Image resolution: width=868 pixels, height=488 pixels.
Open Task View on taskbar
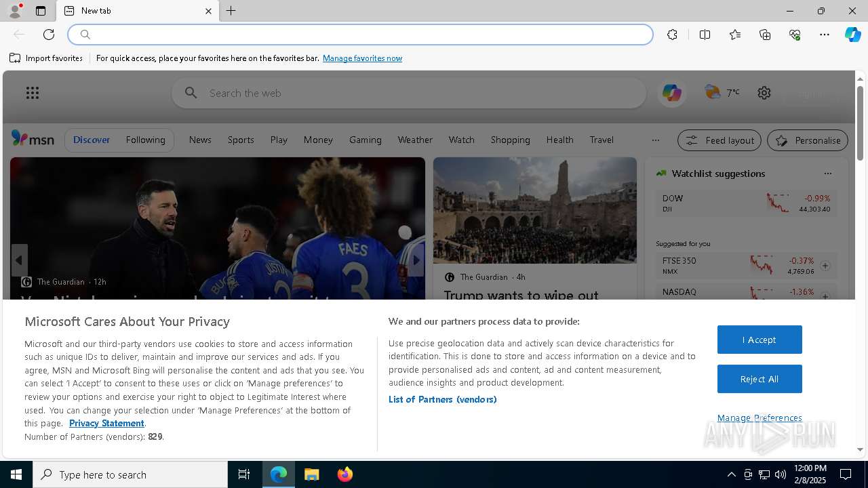(x=244, y=474)
